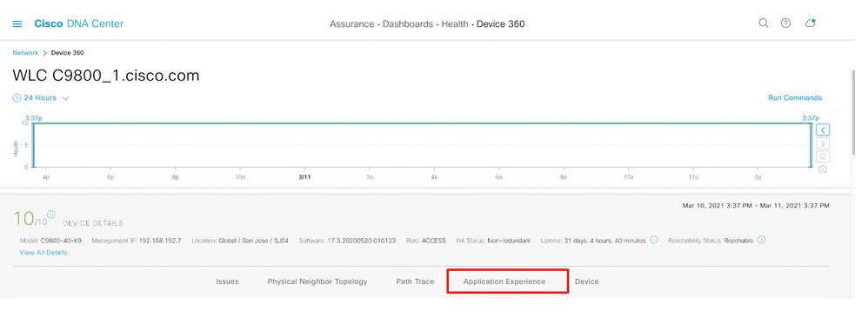Click the HA Status Non-redundant text
Viewport: 868px width, 324px height.
[493, 241]
